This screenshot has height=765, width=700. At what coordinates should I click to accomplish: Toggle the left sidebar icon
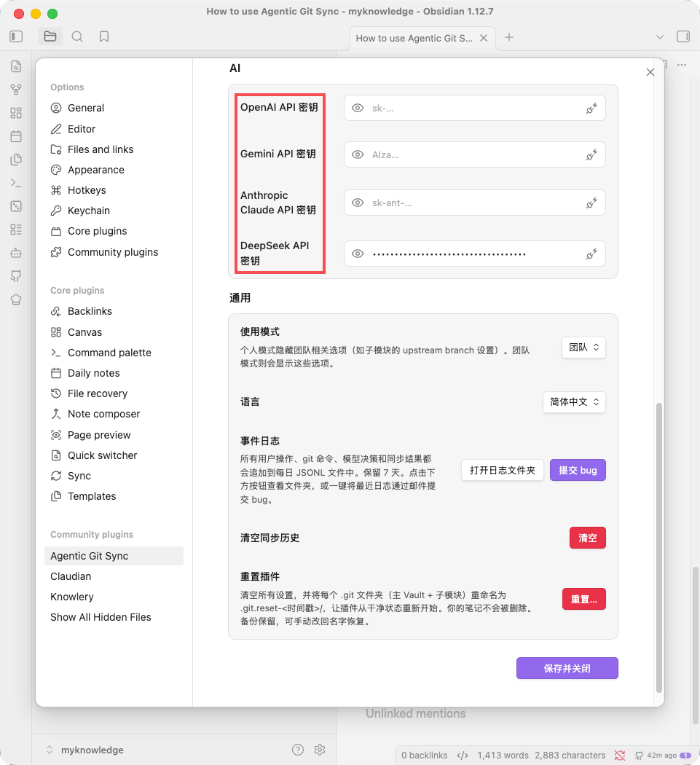(16, 36)
